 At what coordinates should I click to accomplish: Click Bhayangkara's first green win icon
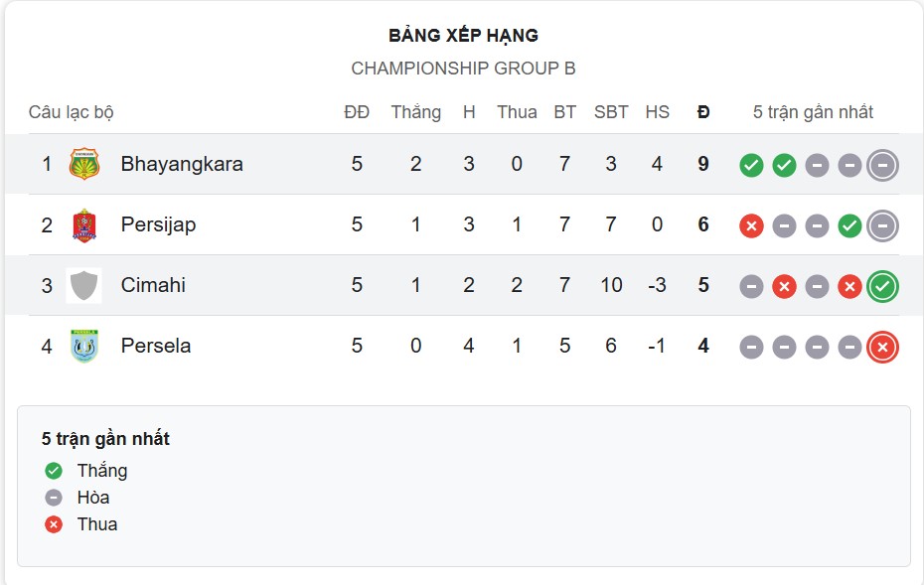[751, 166]
